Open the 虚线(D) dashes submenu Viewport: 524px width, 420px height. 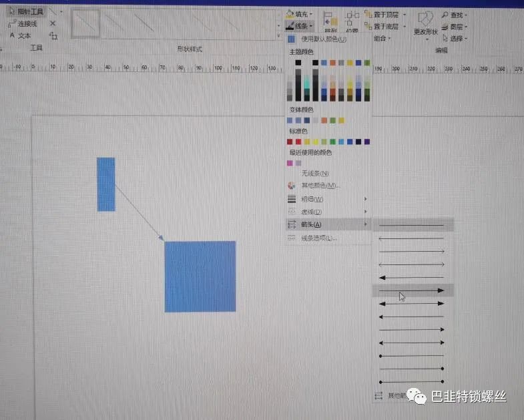point(328,212)
